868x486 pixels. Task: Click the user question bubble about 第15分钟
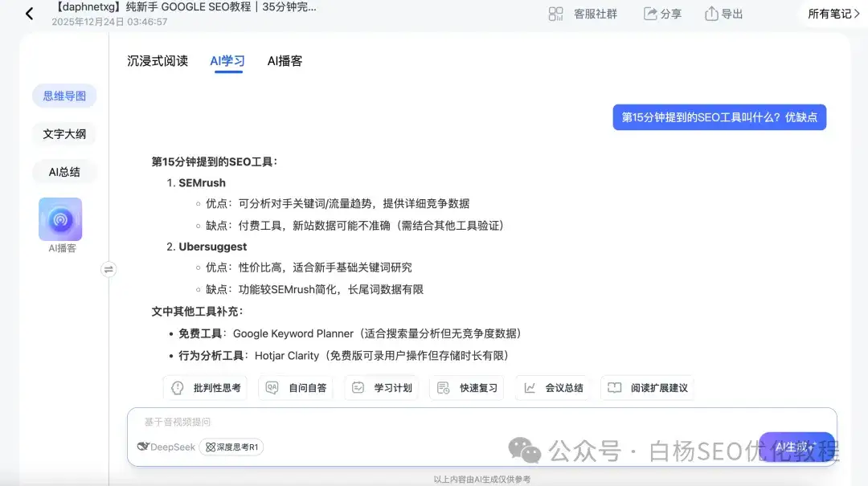(719, 117)
